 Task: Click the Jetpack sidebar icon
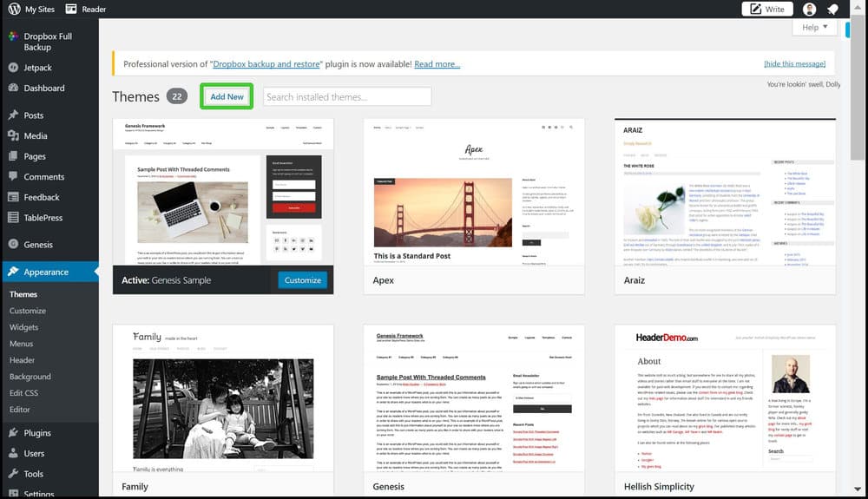coord(13,68)
